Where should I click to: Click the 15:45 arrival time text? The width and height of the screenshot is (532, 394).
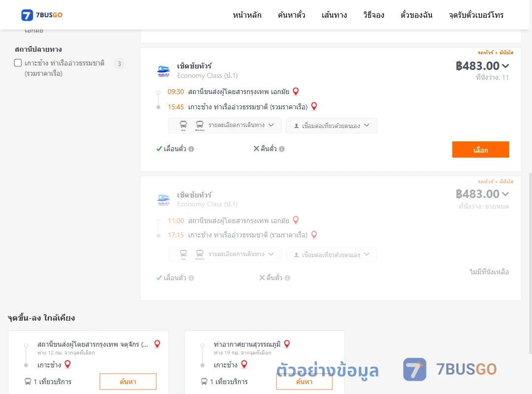click(176, 107)
